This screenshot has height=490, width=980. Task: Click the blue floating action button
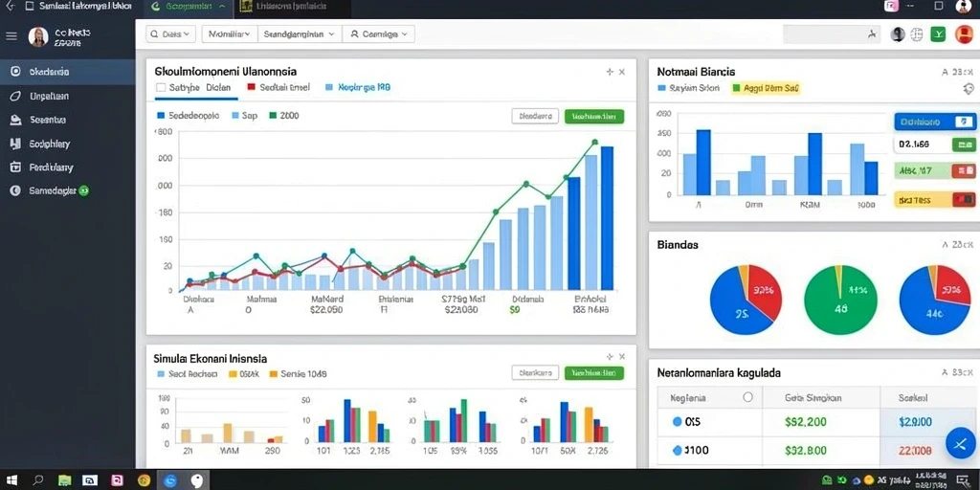coord(961,444)
